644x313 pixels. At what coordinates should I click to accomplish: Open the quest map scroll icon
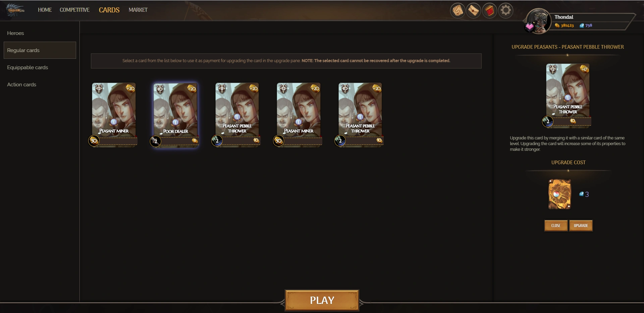tap(458, 10)
